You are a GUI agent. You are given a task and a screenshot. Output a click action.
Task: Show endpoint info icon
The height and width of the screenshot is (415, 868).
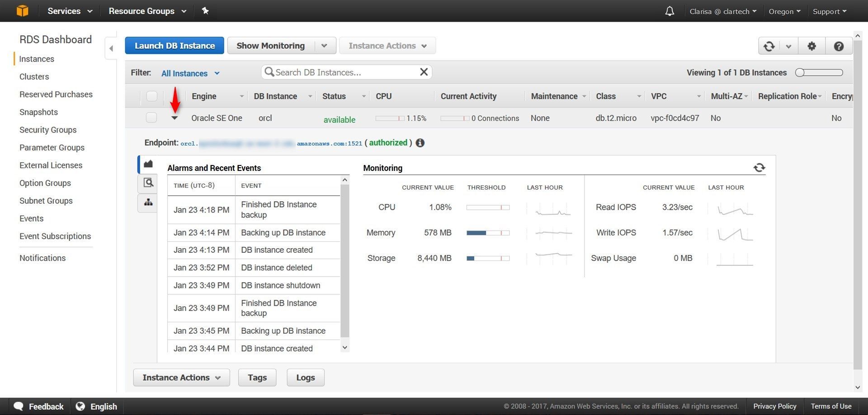pyautogui.click(x=420, y=143)
